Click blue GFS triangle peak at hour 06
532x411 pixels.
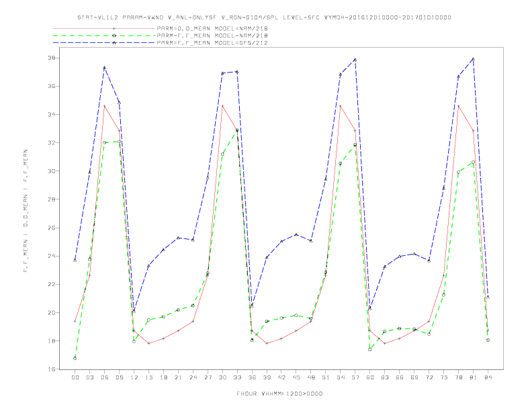pyautogui.click(x=105, y=67)
